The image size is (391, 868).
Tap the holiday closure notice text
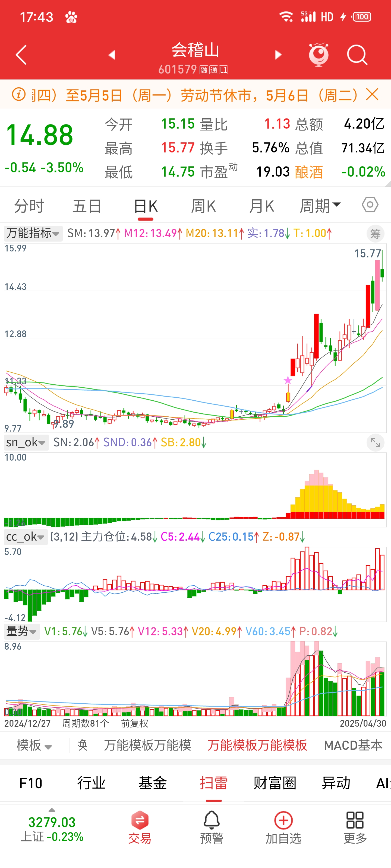pos(195,95)
